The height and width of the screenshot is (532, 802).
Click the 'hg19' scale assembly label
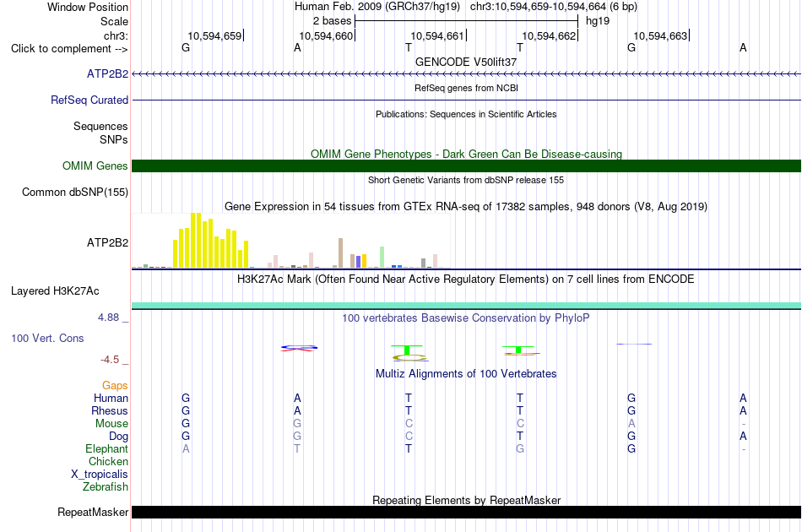point(598,21)
